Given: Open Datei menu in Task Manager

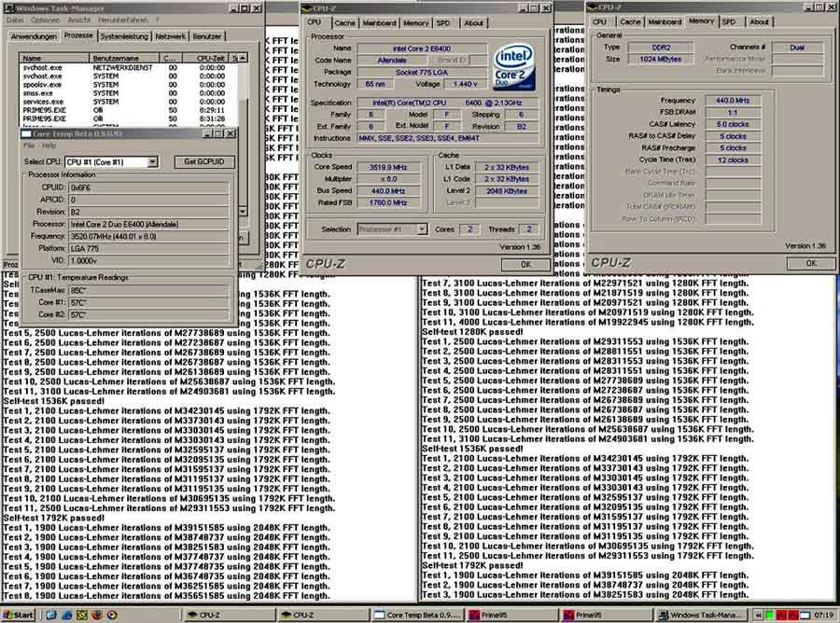Looking at the screenshot, I should click(15, 20).
